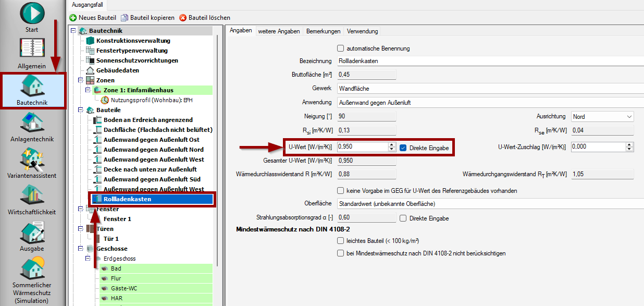The width and height of the screenshot is (644, 306).
Task: Uncheck Direkte Eingabe for U-Wert
Action: 403,148
